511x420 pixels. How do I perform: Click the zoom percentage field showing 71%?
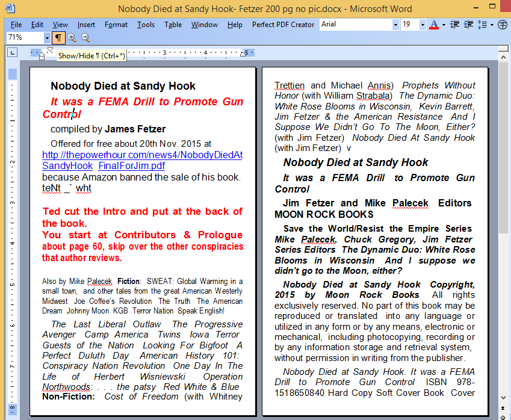coord(25,38)
